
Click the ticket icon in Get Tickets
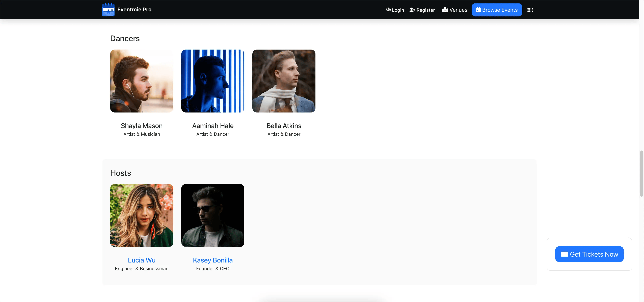tap(564, 254)
